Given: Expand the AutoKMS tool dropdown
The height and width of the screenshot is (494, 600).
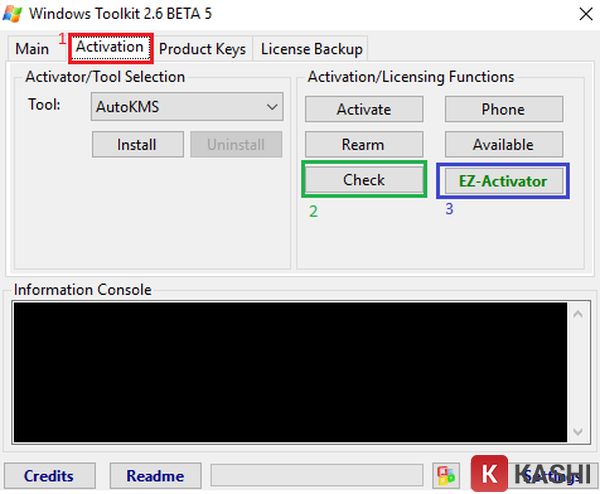Looking at the screenshot, I should pyautogui.click(x=187, y=106).
